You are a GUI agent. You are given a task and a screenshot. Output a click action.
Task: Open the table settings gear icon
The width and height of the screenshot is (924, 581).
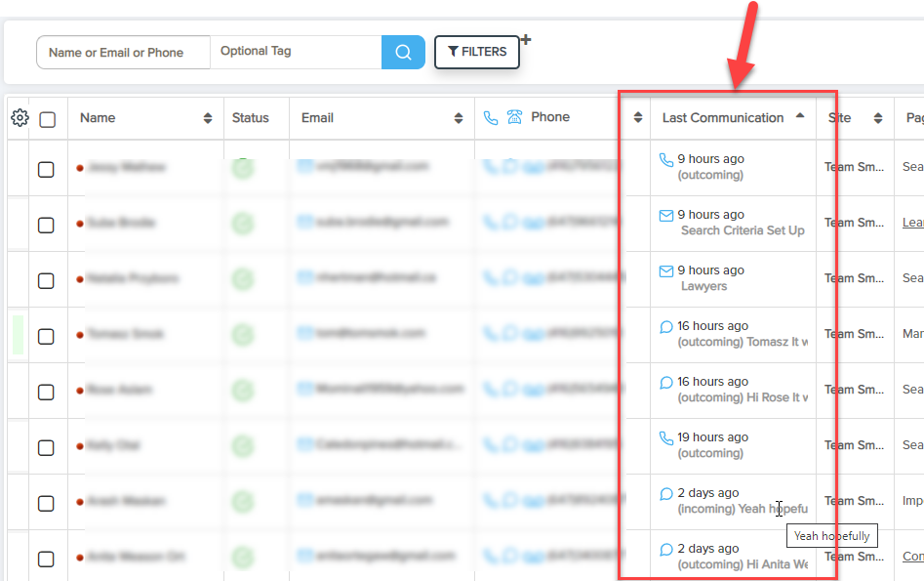(20, 118)
